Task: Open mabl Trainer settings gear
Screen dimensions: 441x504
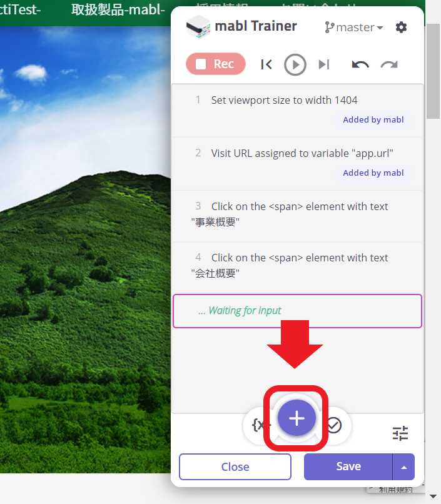Action: (401, 28)
